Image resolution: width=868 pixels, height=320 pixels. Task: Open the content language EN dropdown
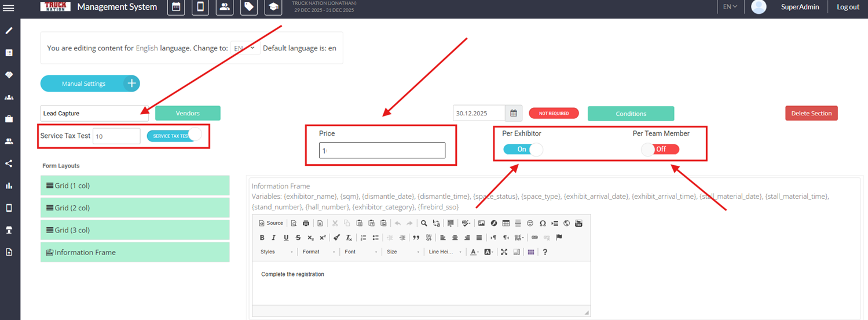coord(245,48)
